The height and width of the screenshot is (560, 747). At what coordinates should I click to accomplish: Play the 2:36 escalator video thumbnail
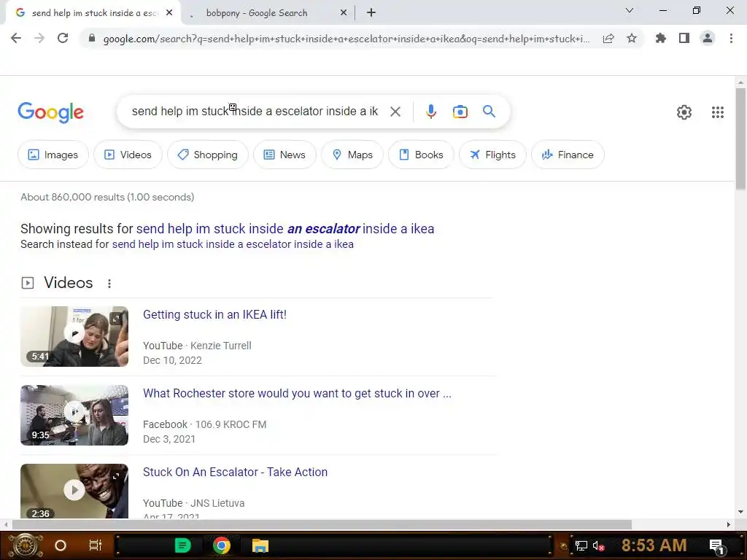click(74, 491)
